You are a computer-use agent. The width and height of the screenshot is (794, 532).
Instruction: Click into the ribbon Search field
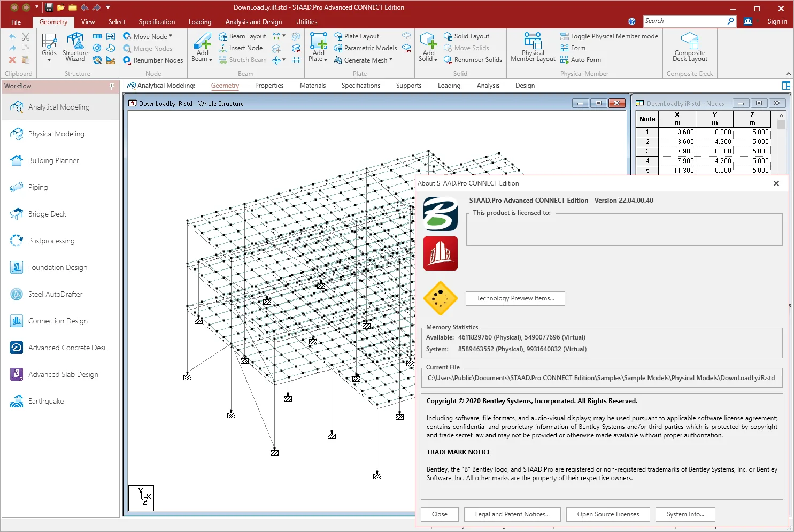[685, 21]
